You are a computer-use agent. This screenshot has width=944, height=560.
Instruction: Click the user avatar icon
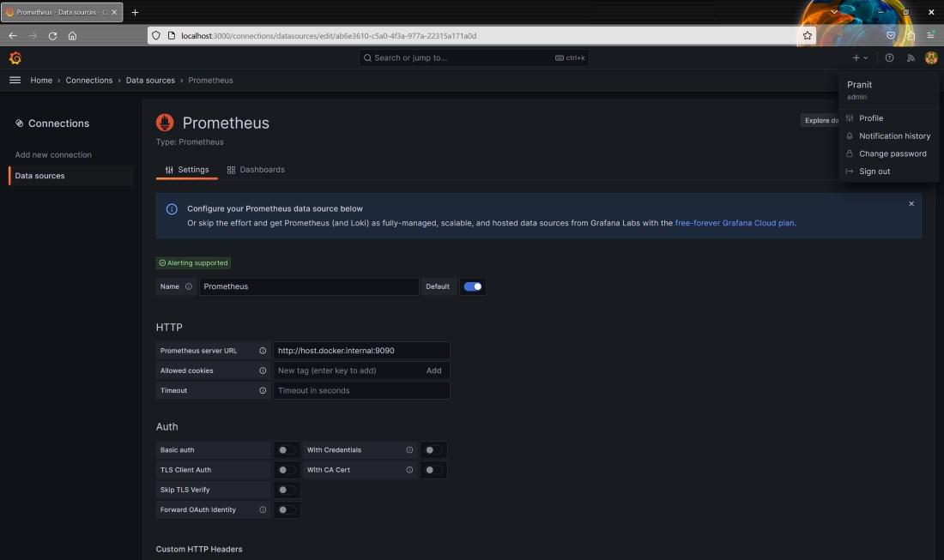coord(931,57)
